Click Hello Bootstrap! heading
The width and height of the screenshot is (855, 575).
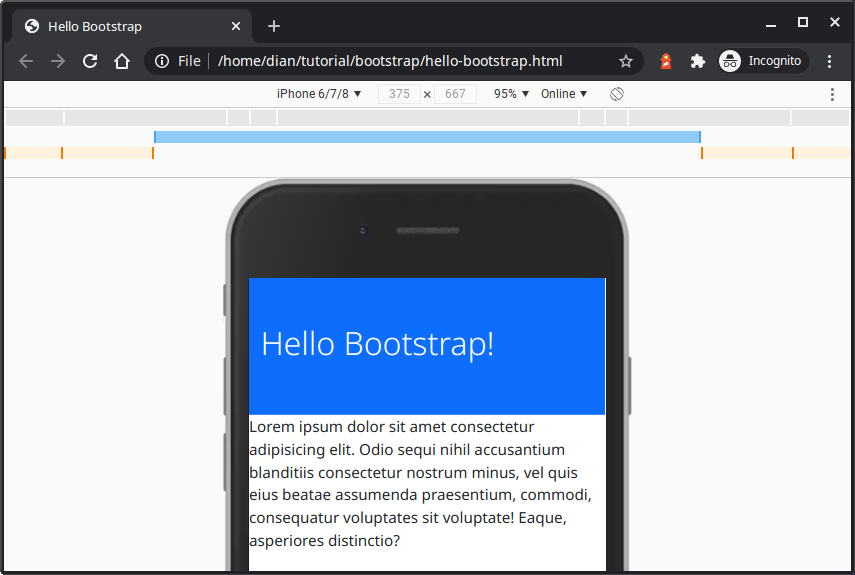click(x=377, y=344)
